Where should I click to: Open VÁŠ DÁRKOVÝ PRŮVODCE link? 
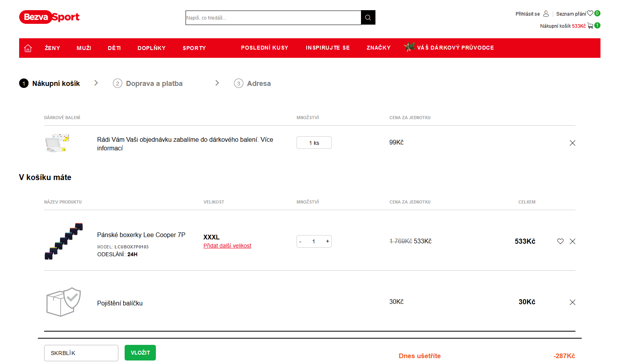pos(456,48)
